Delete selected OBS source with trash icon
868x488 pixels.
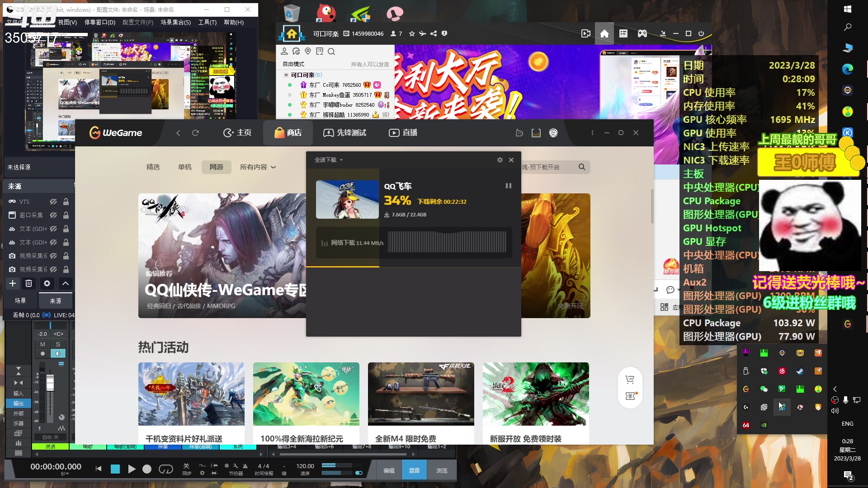point(28,283)
